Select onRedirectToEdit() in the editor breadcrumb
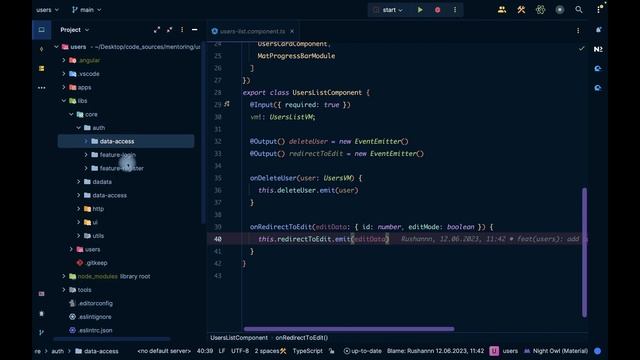 [302, 338]
